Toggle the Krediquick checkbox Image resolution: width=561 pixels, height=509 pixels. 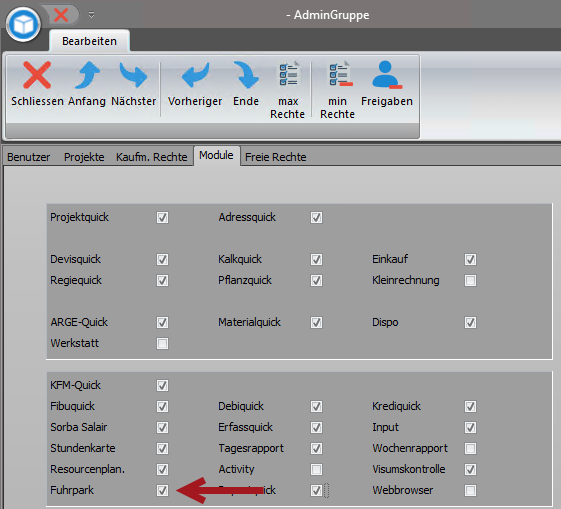pos(470,406)
